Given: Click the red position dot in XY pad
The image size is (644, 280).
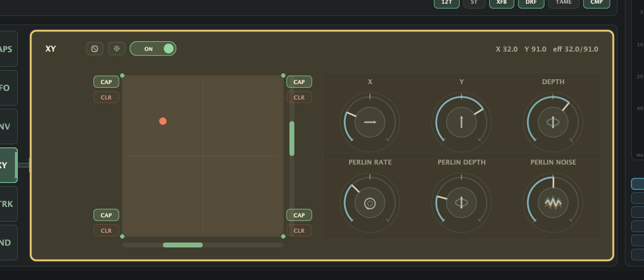Looking at the screenshot, I should tap(163, 121).
